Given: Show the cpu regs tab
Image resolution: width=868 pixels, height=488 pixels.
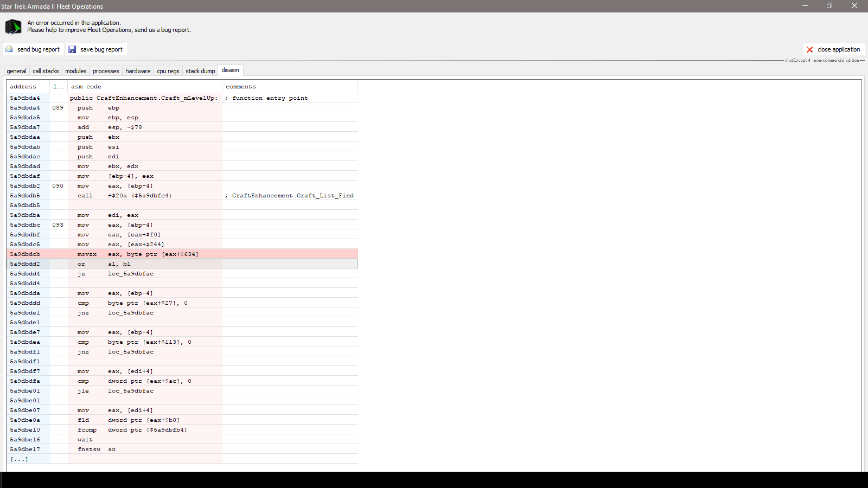Looking at the screenshot, I should (x=168, y=71).
